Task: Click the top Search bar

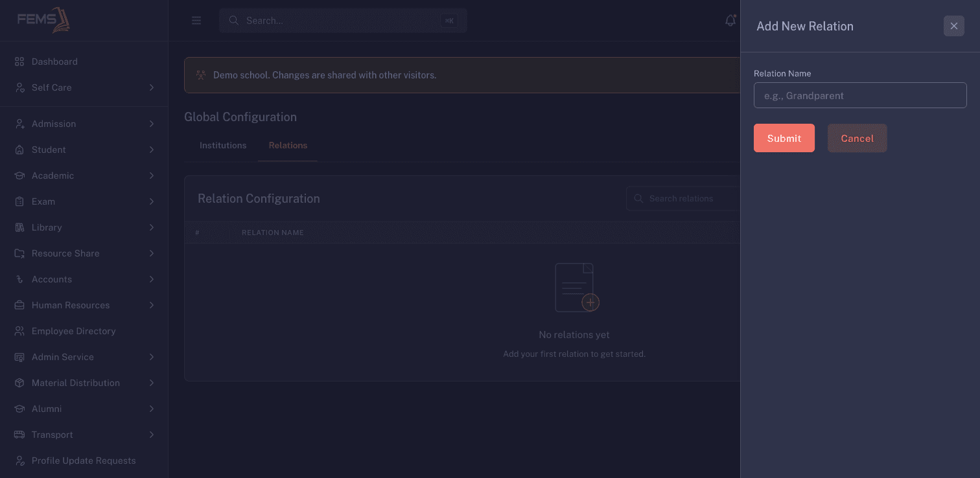Action: point(343,21)
